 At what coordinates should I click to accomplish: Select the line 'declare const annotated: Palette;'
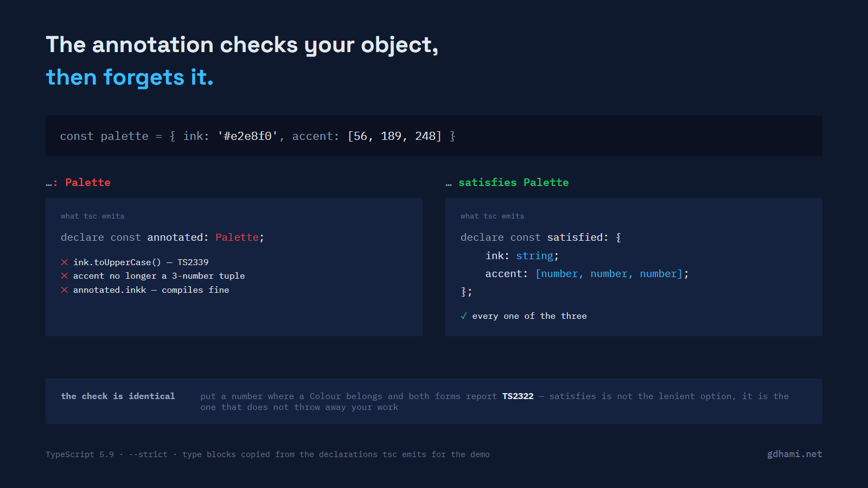(163, 237)
